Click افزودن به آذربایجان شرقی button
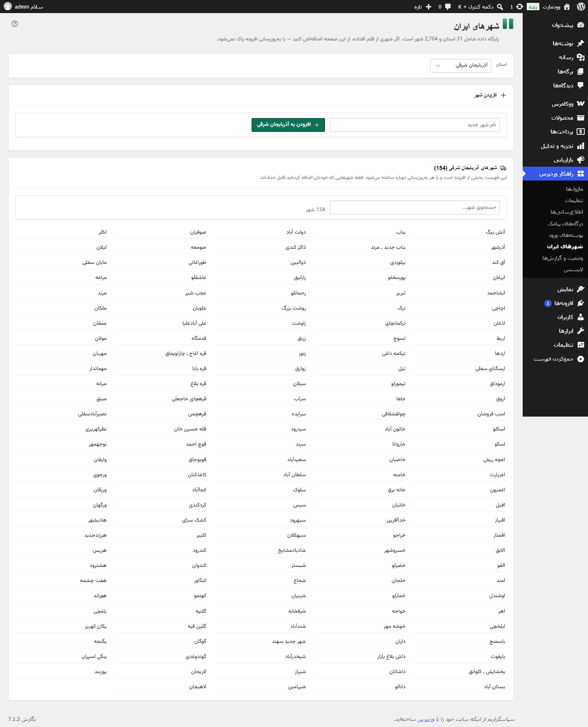This screenshot has height=727, width=588. (x=288, y=125)
